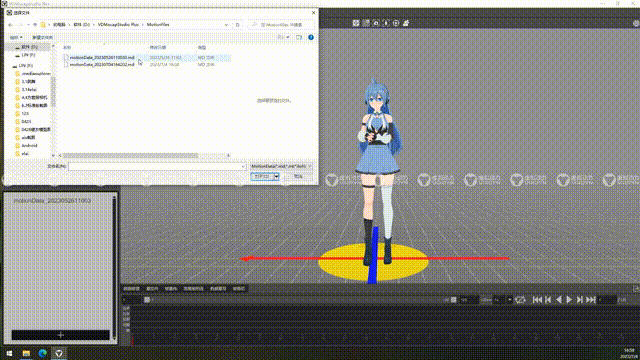Click the file name input field
640x360 pixels.
157,167
